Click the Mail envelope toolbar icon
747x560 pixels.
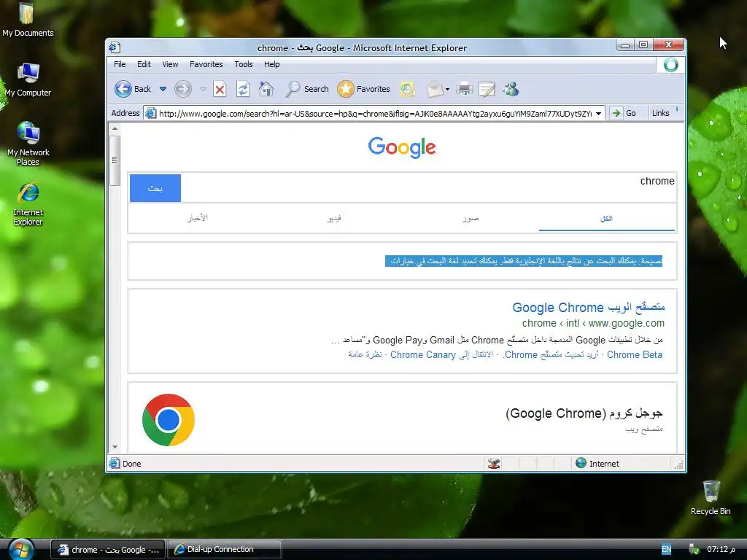pos(435,89)
